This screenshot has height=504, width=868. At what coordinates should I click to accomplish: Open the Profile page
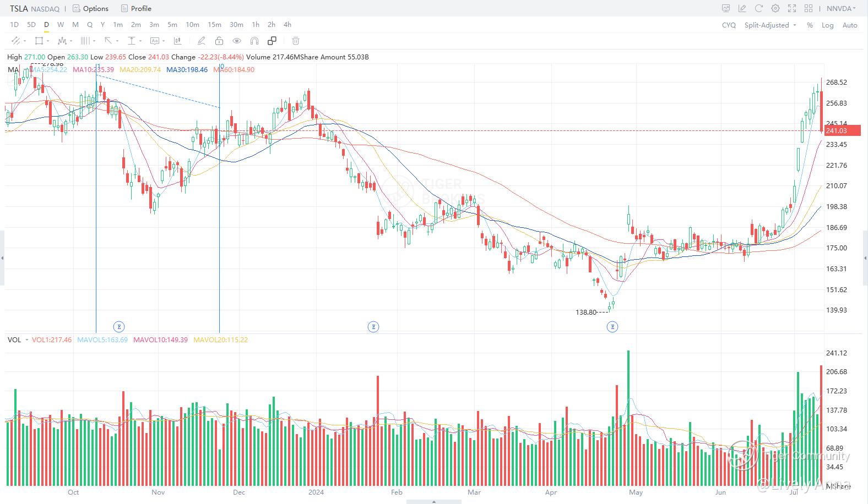click(136, 8)
